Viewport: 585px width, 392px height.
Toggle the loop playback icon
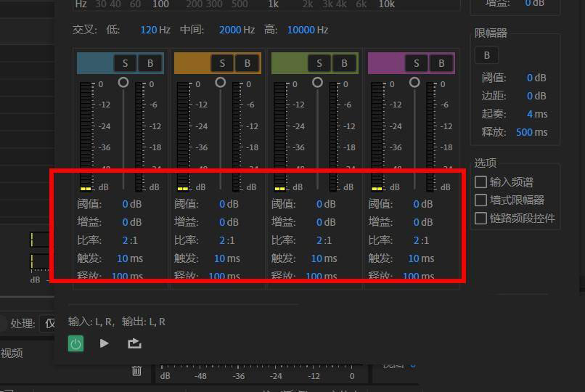coord(134,343)
